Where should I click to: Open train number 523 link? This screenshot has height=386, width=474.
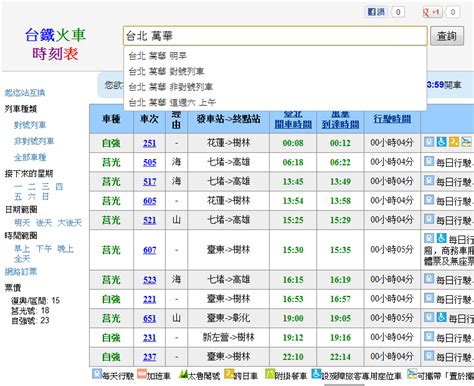(x=149, y=280)
